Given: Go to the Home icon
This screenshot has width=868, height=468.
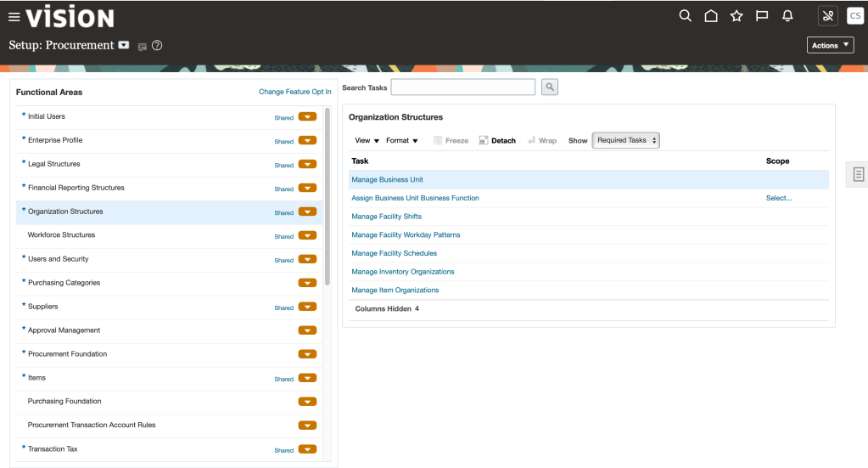Looking at the screenshot, I should [x=711, y=16].
